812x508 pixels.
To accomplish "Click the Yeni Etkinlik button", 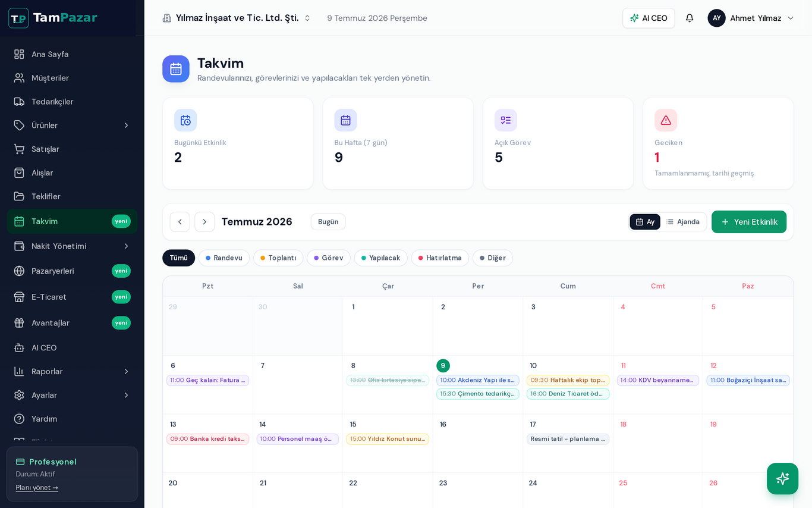I will [749, 222].
